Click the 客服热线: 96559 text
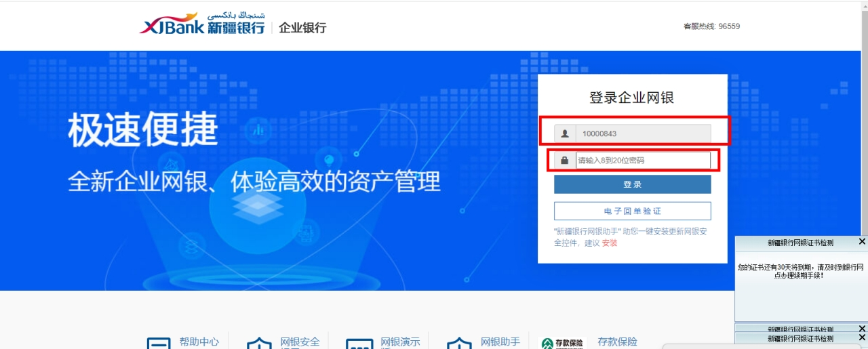 (x=711, y=26)
